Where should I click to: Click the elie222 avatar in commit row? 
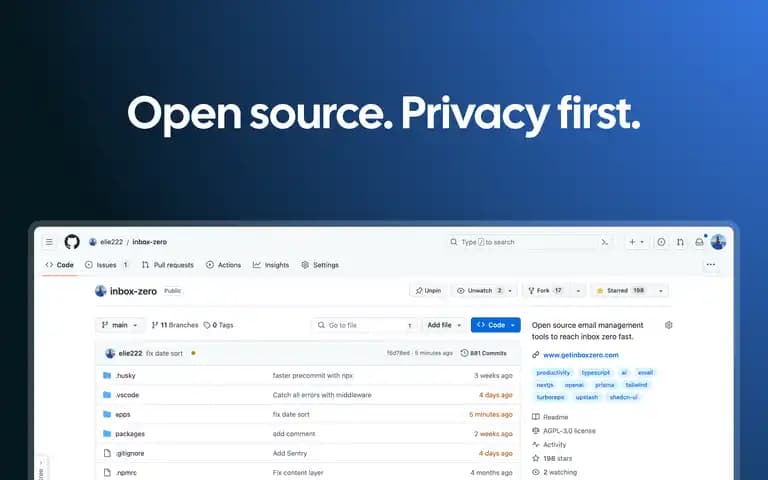[110, 353]
